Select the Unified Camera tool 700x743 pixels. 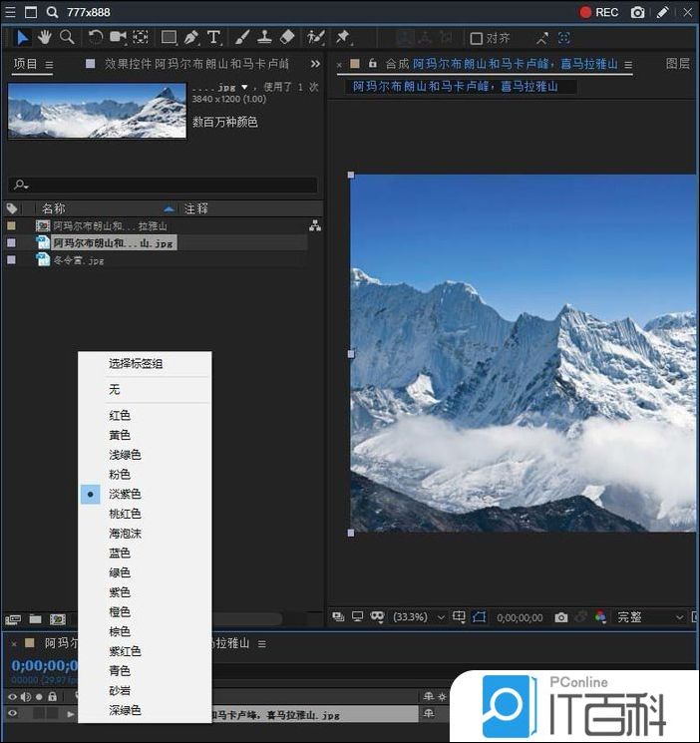click(x=118, y=38)
